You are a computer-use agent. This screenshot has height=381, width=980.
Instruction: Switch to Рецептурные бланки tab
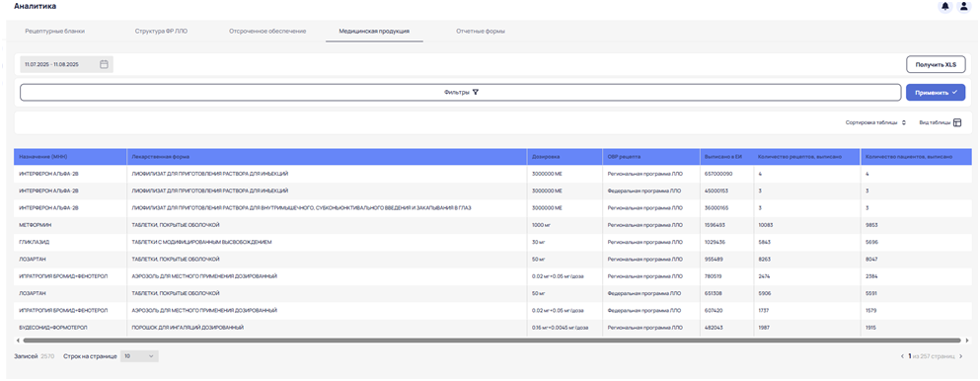tap(55, 31)
